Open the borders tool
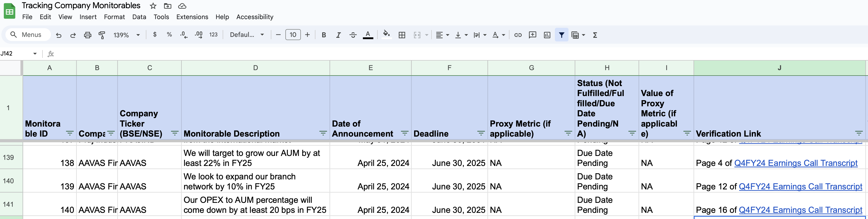 pyautogui.click(x=402, y=35)
